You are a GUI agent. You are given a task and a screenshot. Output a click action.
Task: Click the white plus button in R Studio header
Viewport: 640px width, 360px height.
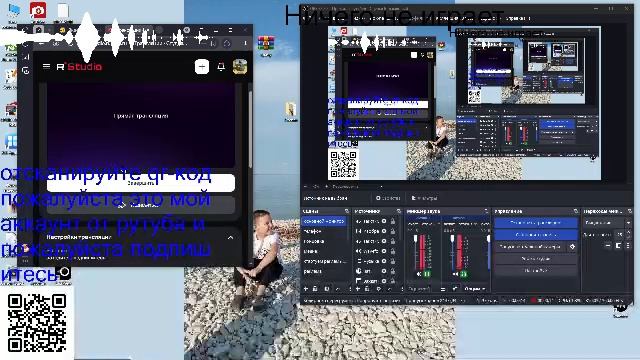click(202, 67)
